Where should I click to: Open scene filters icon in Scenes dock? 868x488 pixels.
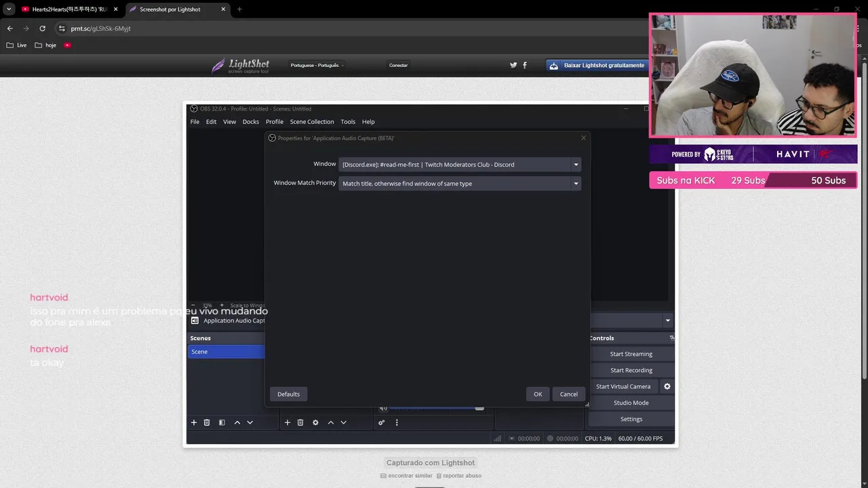pyautogui.click(x=222, y=422)
